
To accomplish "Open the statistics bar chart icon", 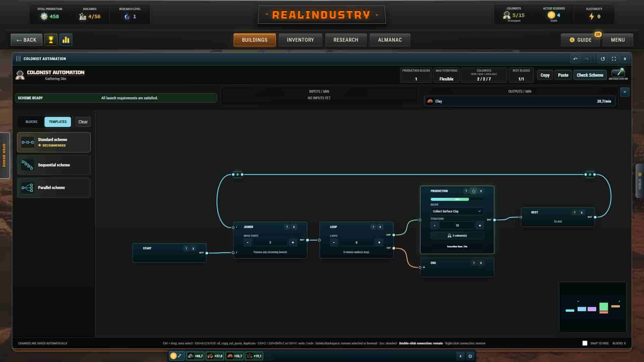I will pos(66,40).
